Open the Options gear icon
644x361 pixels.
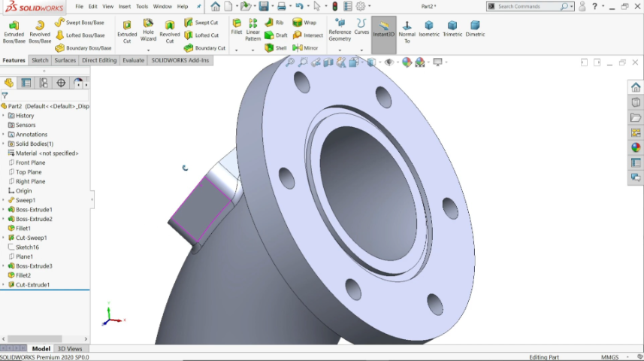[x=361, y=6]
